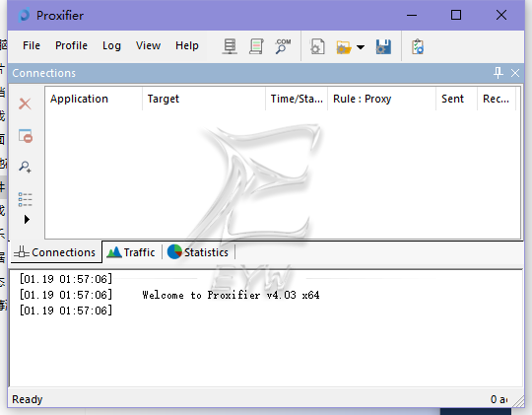The height and width of the screenshot is (415, 532).
Task: Click the new profile document icon
Action: point(317,46)
